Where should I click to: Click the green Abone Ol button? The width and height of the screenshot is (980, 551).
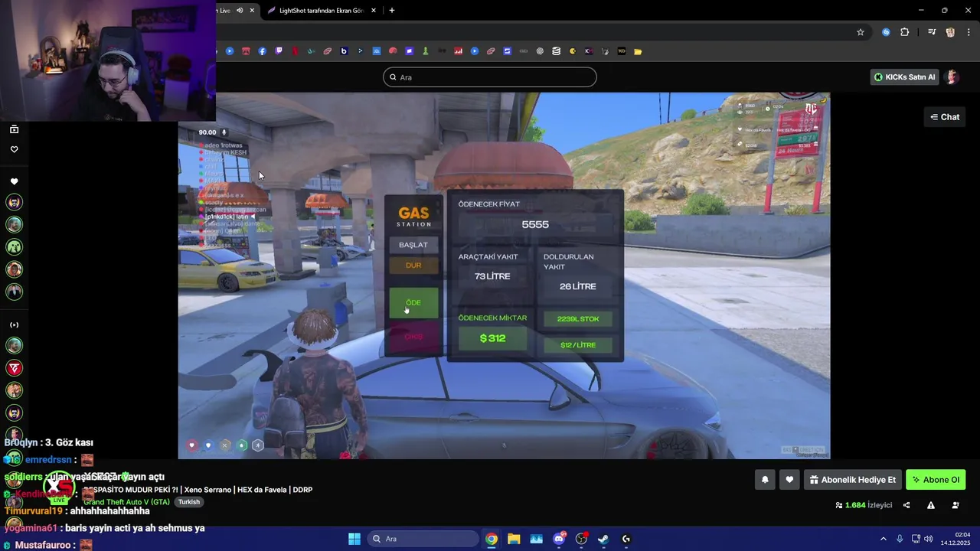point(936,480)
